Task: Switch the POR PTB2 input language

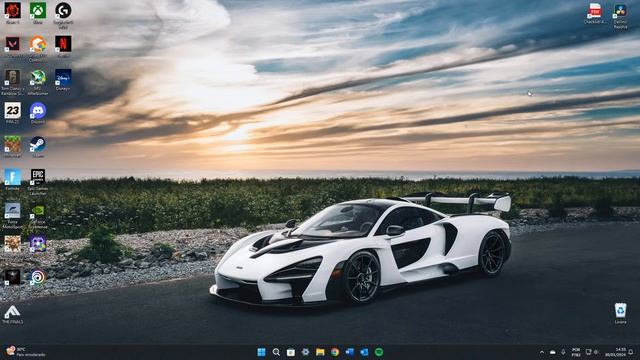Action: click(576, 352)
